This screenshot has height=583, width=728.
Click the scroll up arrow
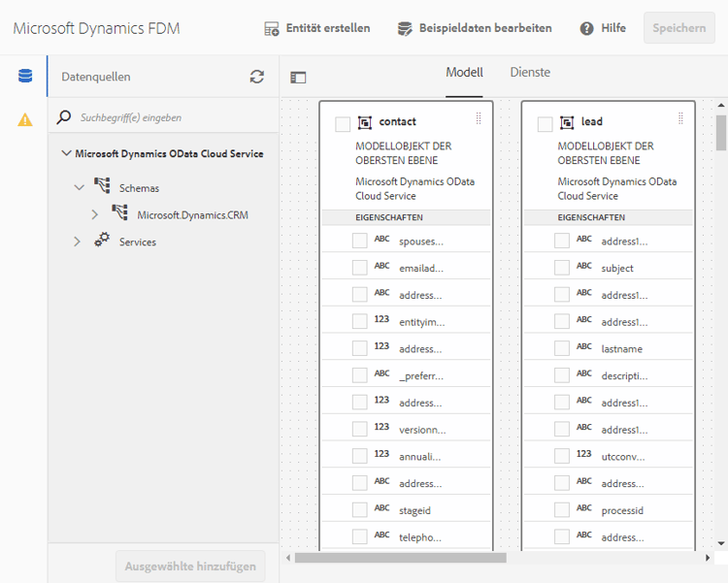pyautogui.click(x=721, y=106)
